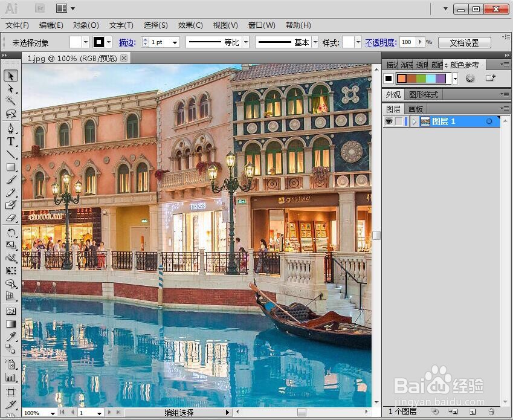513x420 pixels.
Task: Select the Magic Wand tool
Action: pyautogui.click(x=11, y=101)
